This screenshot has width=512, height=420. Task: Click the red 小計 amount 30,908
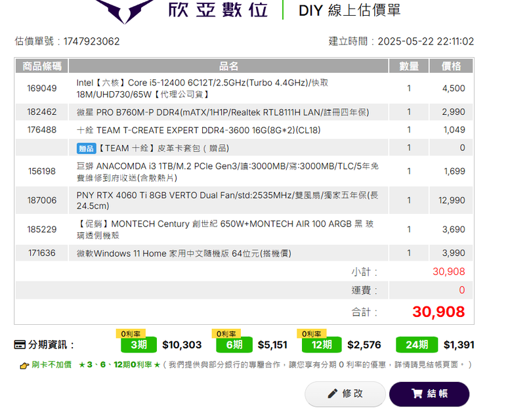(448, 272)
